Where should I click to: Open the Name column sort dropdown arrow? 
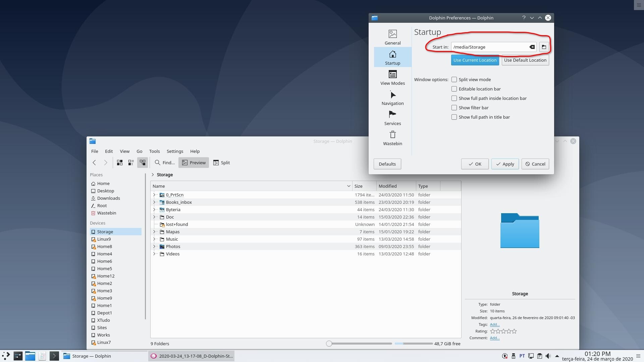point(348,186)
